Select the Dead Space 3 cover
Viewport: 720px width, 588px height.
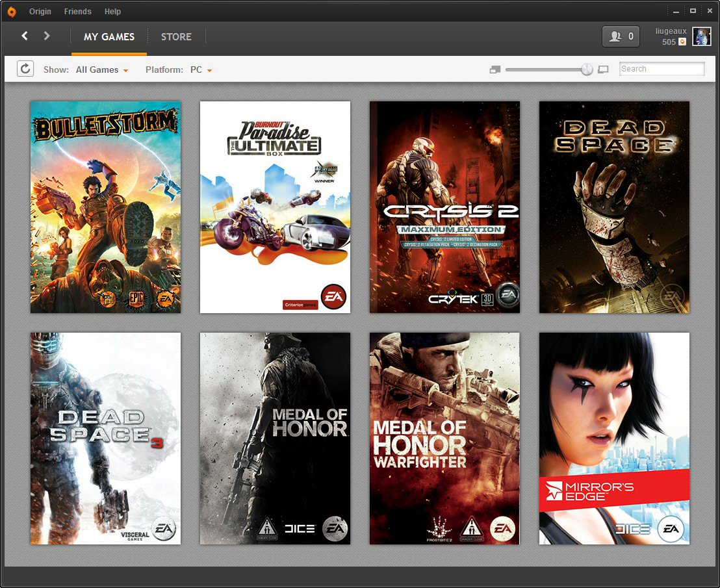pyautogui.click(x=106, y=439)
